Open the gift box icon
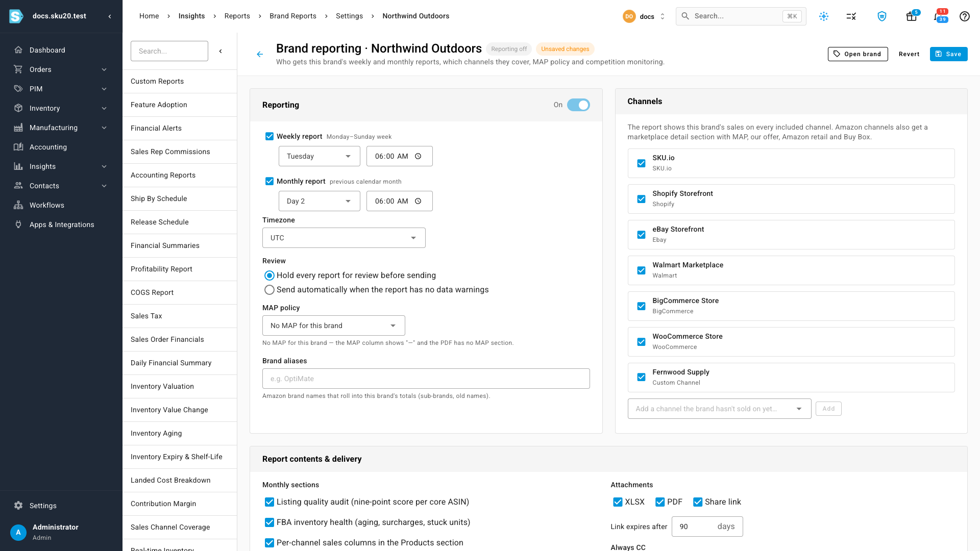980x551 pixels. 911,16
